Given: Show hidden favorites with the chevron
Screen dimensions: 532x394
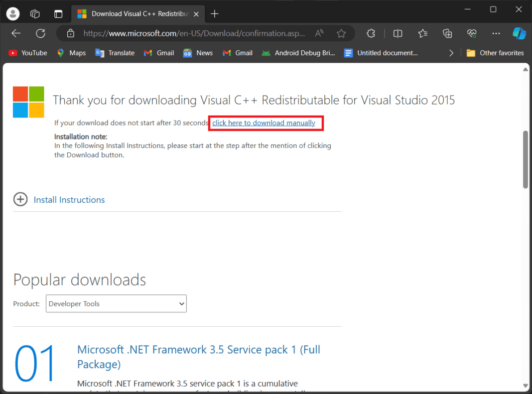Looking at the screenshot, I should tap(451, 53).
